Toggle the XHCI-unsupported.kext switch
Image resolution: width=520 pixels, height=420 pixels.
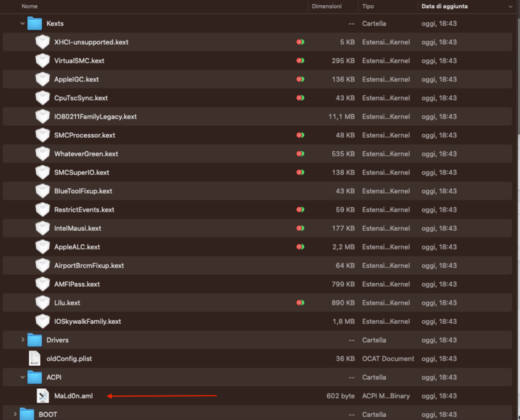(299, 42)
